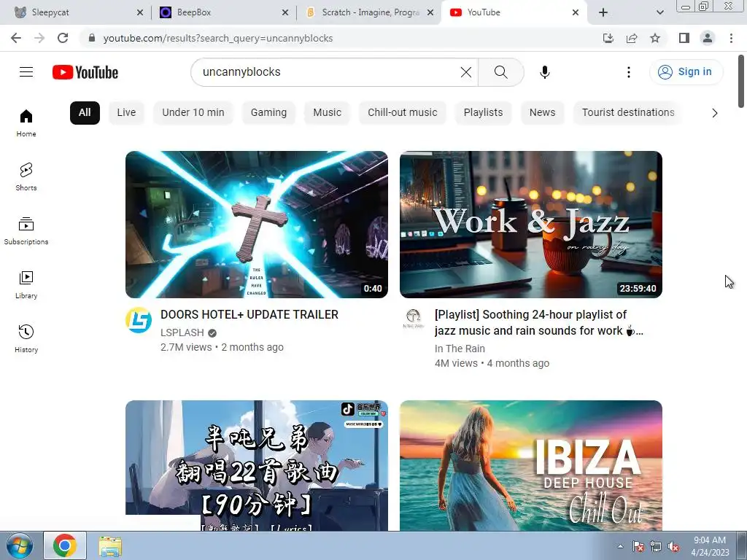This screenshot has width=747, height=560.
Task: Go back with the browser back arrow
Action: (x=16, y=38)
